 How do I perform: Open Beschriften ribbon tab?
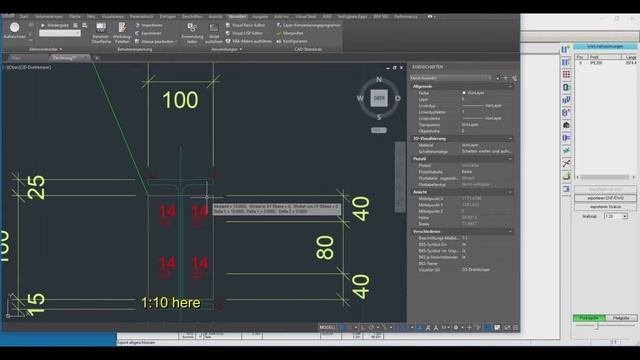click(192, 17)
